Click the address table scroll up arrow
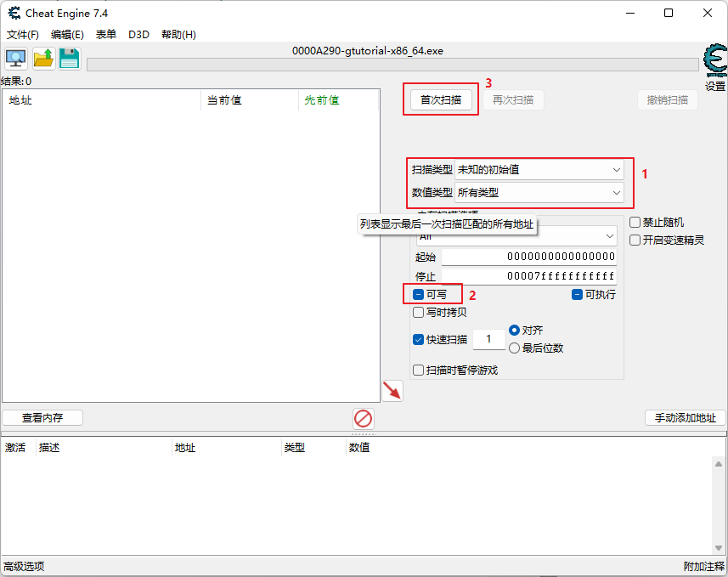 click(x=719, y=464)
